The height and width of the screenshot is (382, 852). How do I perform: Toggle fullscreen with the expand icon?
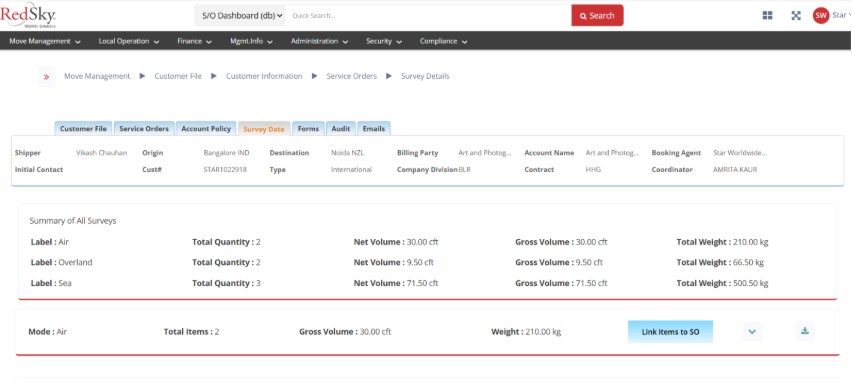pyautogui.click(x=796, y=16)
